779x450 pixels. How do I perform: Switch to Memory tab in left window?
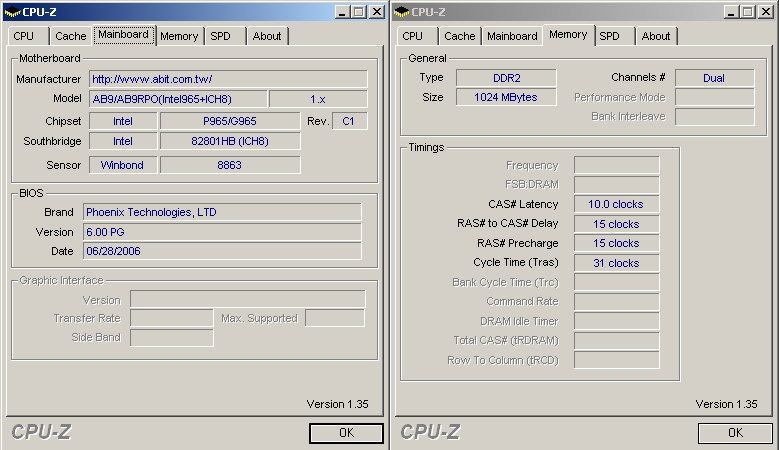tap(179, 36)
